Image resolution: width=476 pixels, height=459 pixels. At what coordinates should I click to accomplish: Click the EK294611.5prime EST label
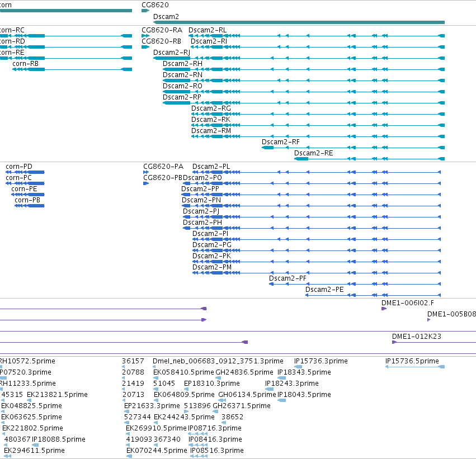(x=34, y=451)
